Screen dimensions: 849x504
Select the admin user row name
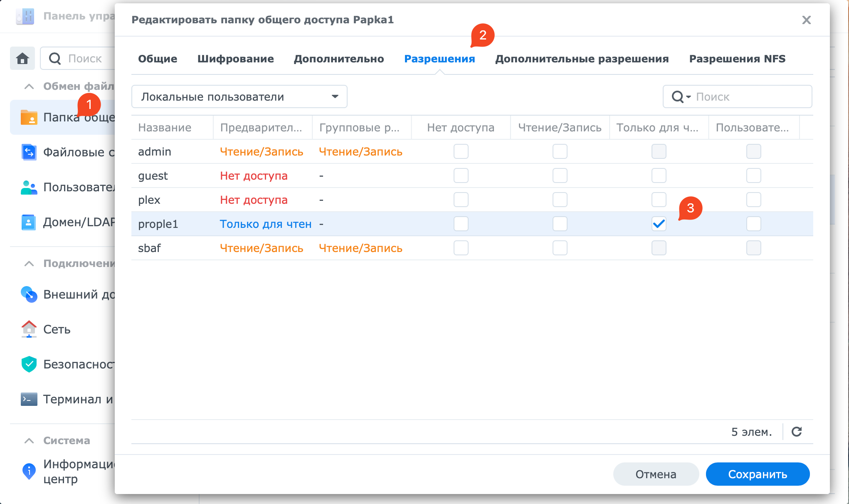[155, 152]
